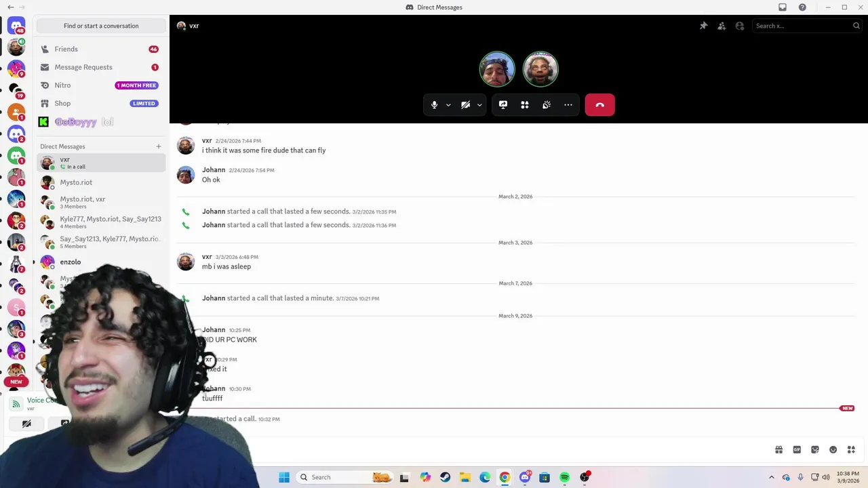Open Discord help icon
The image size is (868, 488).
click(803, 7)
